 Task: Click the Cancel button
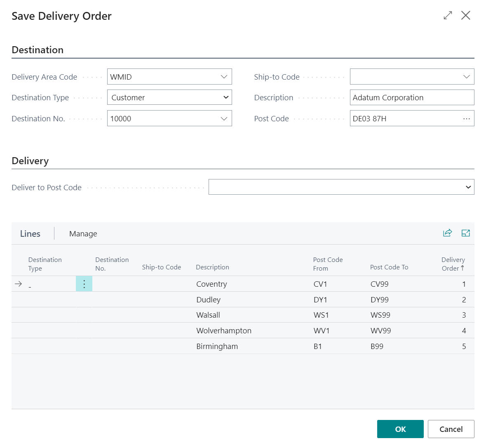point(451,429)
